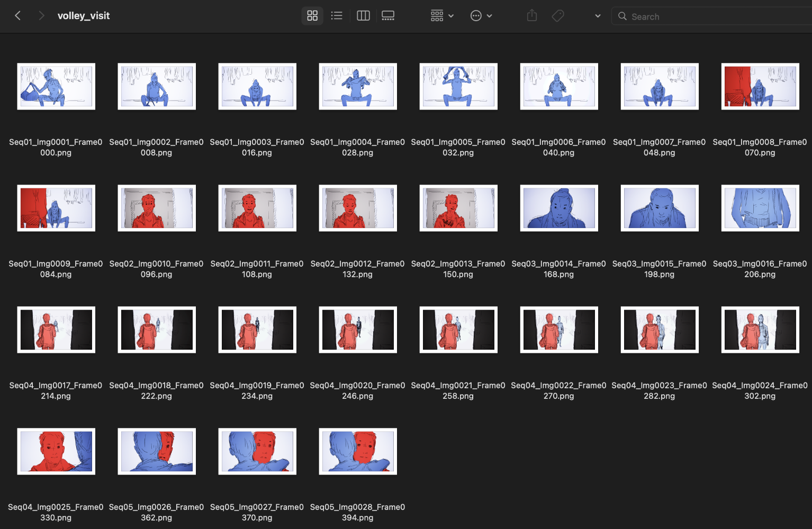Select Seq01_Img0001_Frame0000.png thumbnail
The width and height of the screenshot is (812, 529).
point(56,86)
